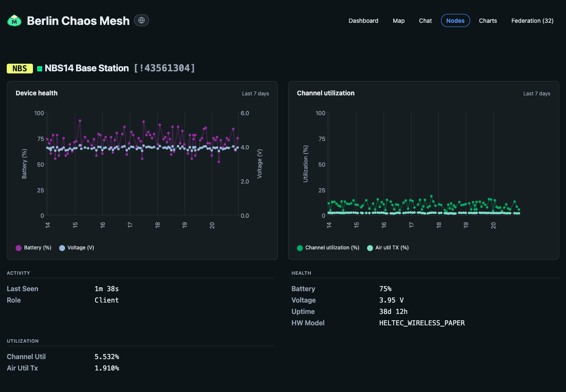The height and width of the screenshot is (392, 566).
Task: Click the HELTEC_WIRELESS_PAPER hardware model value
Action: click(x=422, y=323)
